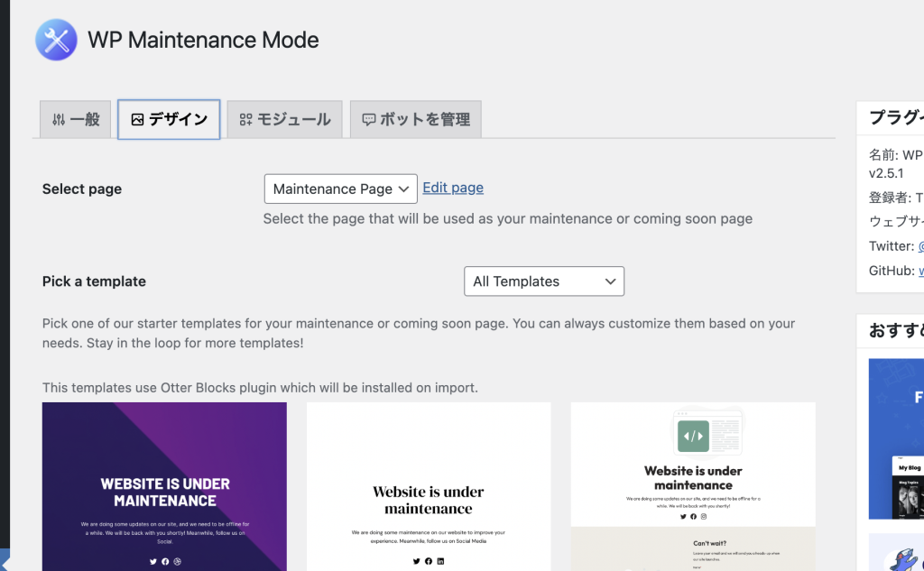Open the All Templates filter dropdown
Screen dimensions: 924x571
coord(544,281)
